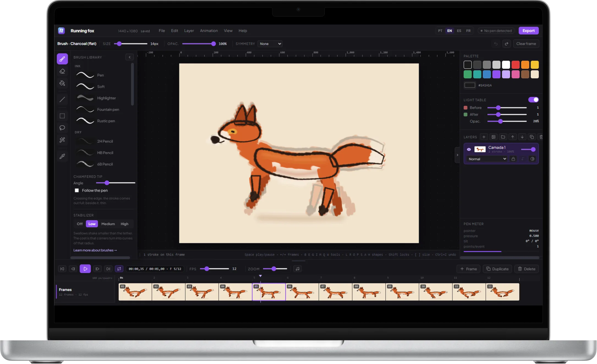The height and width of the screenshot is (364, 597).
Task: Set stabilizer to Medium
Action: click(x=108, y=224)
